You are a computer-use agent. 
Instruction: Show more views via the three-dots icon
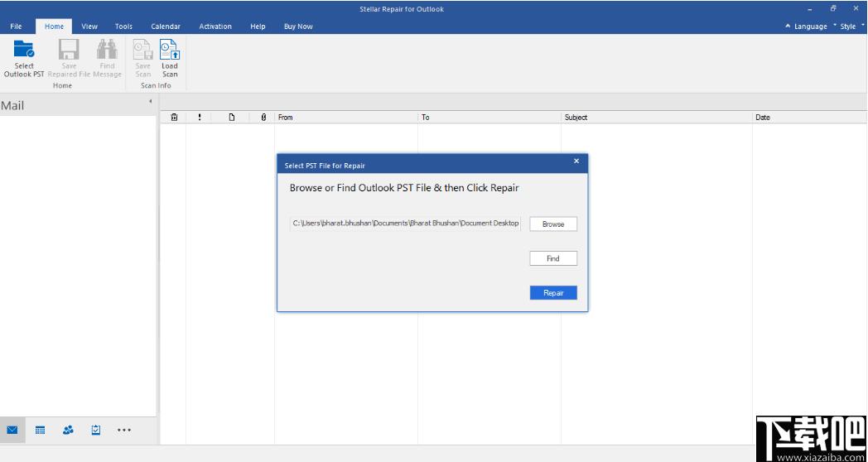(x=124, y=430)
